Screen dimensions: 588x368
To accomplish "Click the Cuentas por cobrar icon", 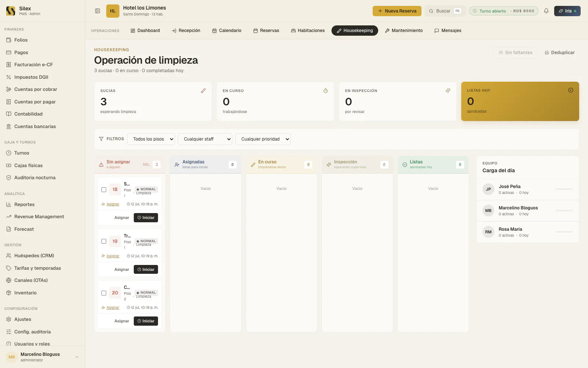I will 8,89.
